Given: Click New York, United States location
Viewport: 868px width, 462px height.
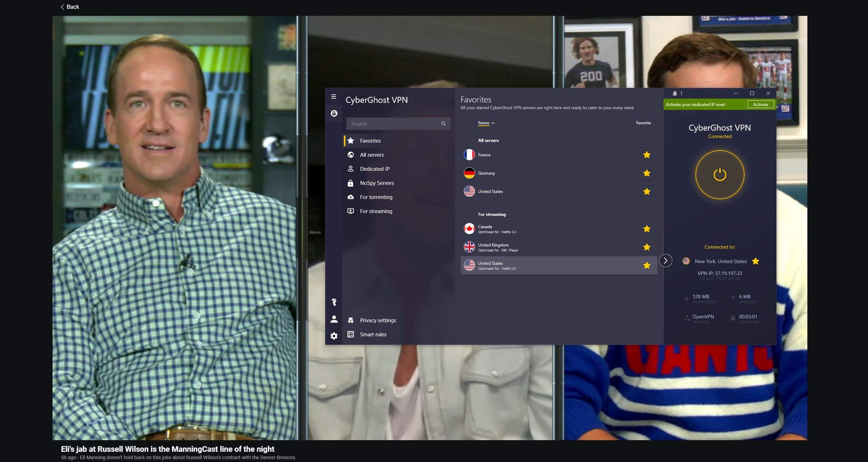Looking at the screenshot, I should [x=721, y=261].
